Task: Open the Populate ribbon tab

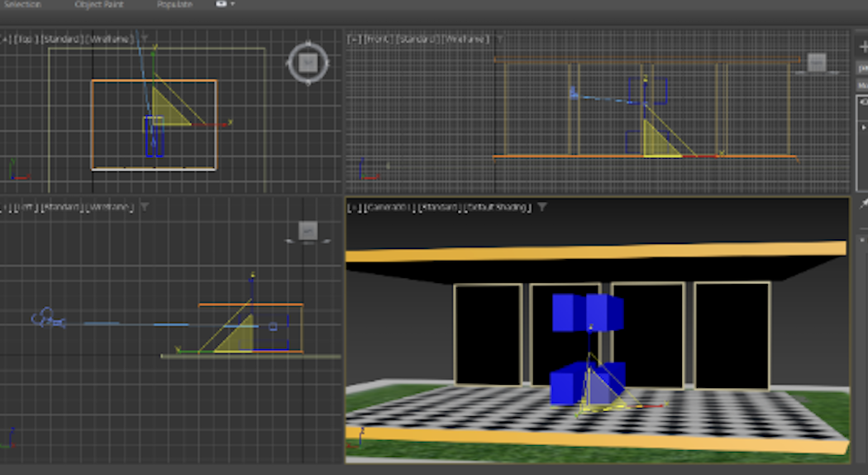Action: (x=174, y=4)
